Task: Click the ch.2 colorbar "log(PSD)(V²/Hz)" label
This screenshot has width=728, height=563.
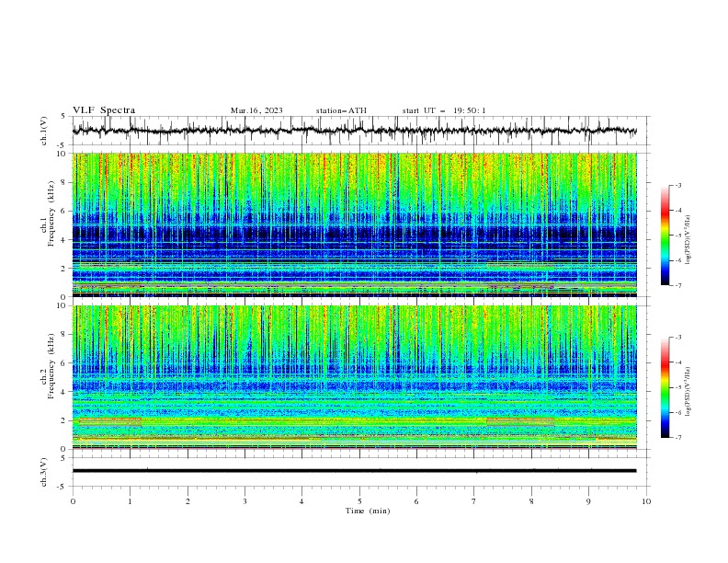Action: click(688, 392)
